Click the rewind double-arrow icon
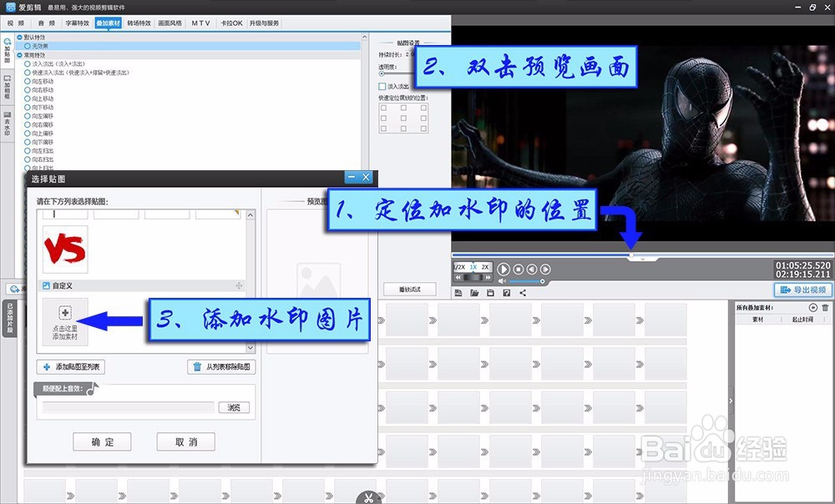Image resolution: width=835 pixels, height=504 pixels. click(x=458, y=277)
